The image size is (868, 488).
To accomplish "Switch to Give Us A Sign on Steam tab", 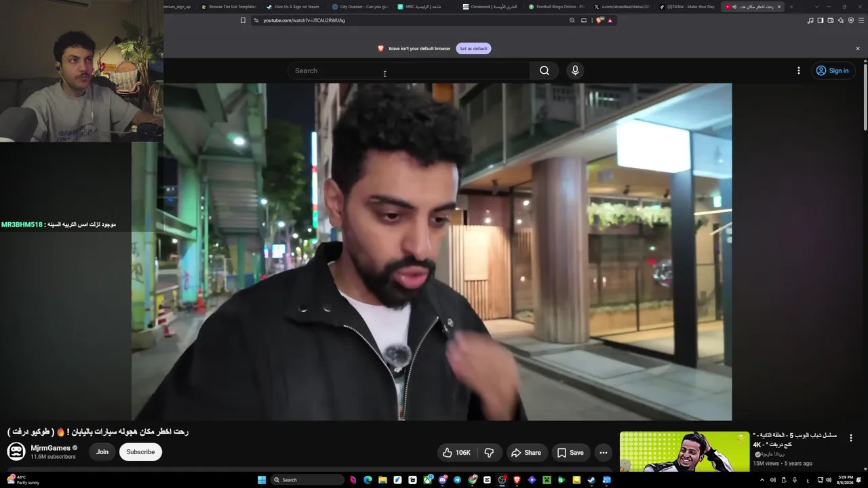I will click(294, 7).
